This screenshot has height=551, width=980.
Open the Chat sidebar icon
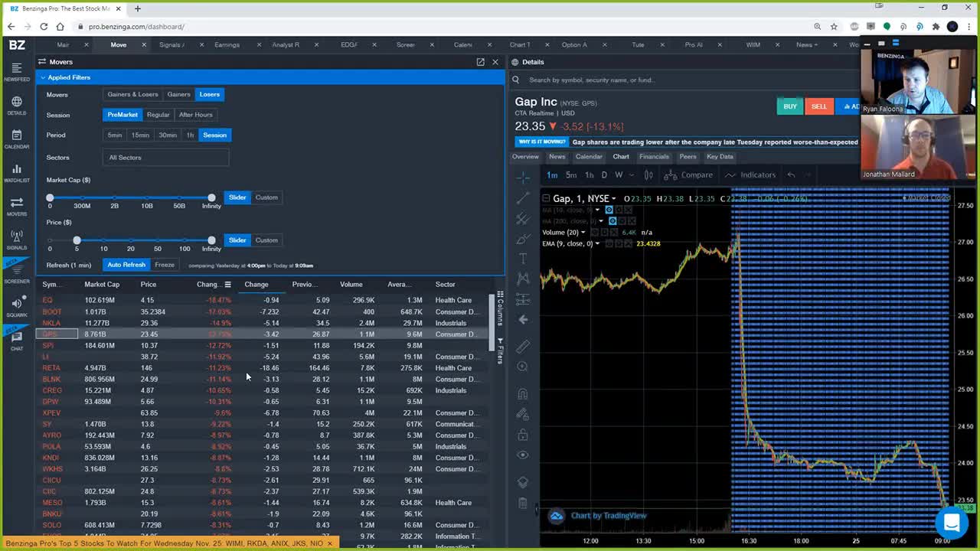17,341
